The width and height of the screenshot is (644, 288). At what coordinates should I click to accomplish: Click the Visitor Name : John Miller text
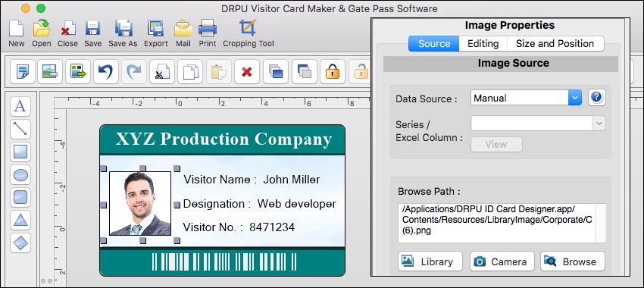[252, 180]
